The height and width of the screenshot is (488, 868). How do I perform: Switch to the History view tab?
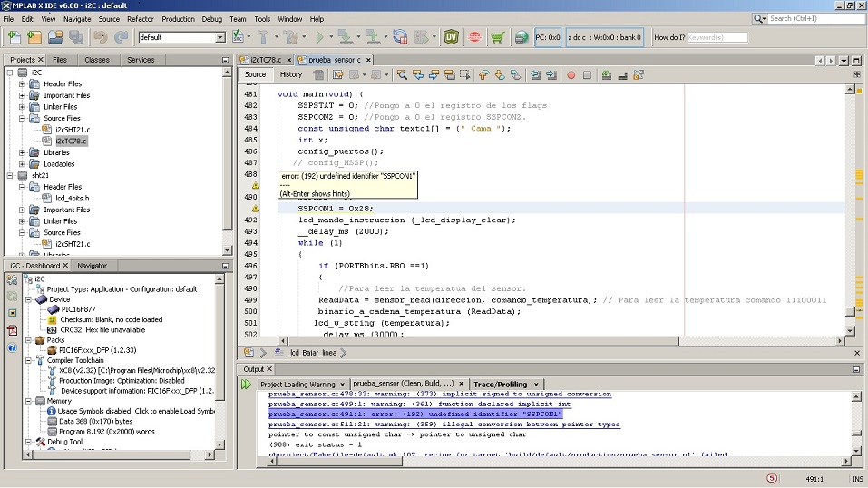pos(290,74)
